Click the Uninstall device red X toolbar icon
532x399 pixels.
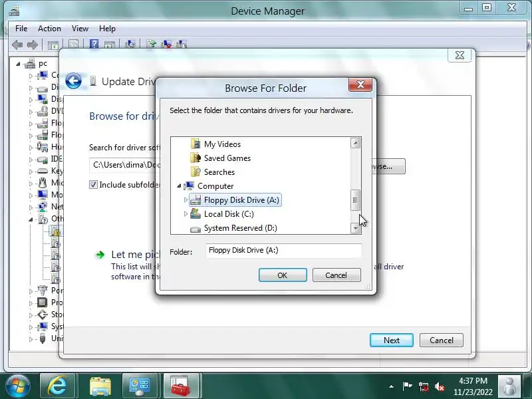coord(166,44)
